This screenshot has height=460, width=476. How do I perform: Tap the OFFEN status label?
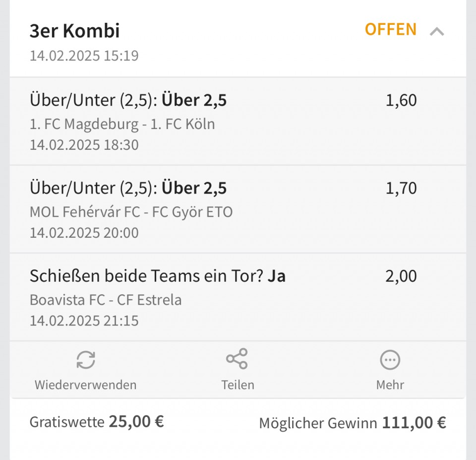(390, 30)
